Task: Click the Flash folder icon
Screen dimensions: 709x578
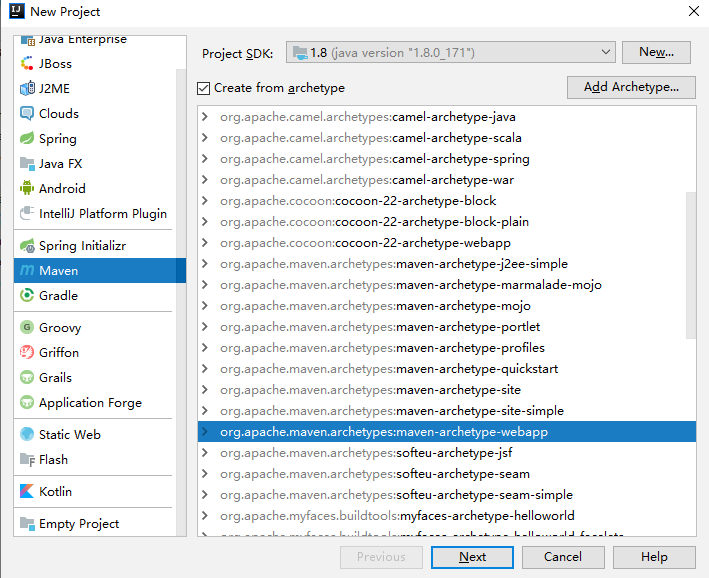Action: point(27,460)
